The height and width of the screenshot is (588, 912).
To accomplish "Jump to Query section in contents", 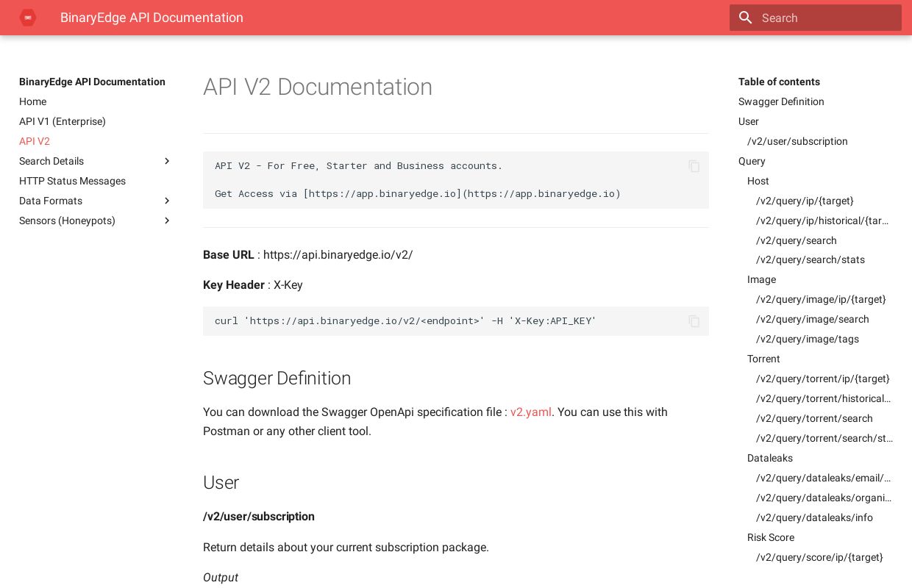I will tap(752, 161).
